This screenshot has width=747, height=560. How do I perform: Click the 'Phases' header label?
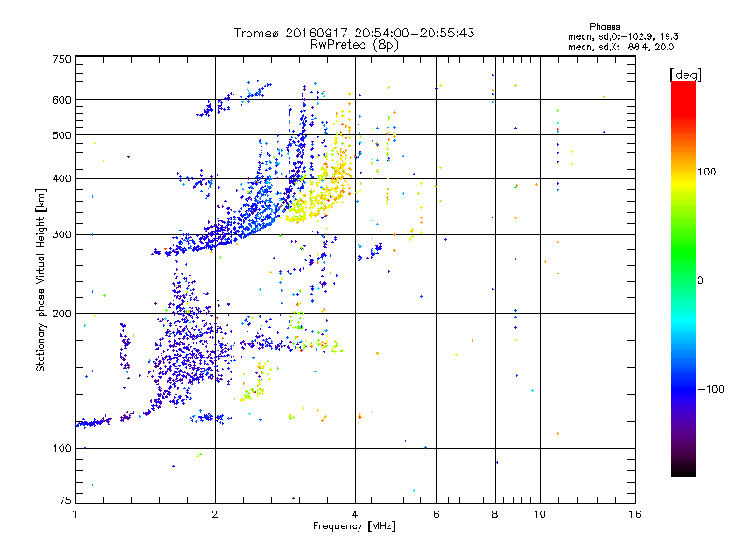604,27
